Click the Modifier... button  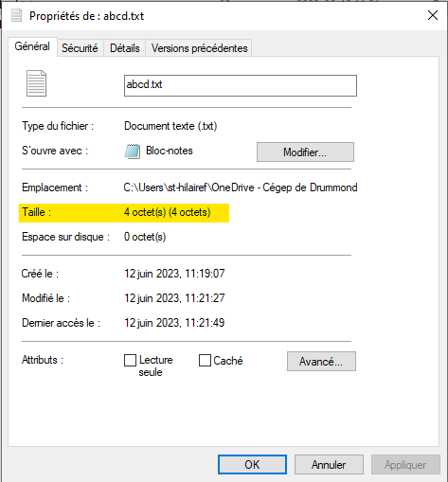pos(305,152)
